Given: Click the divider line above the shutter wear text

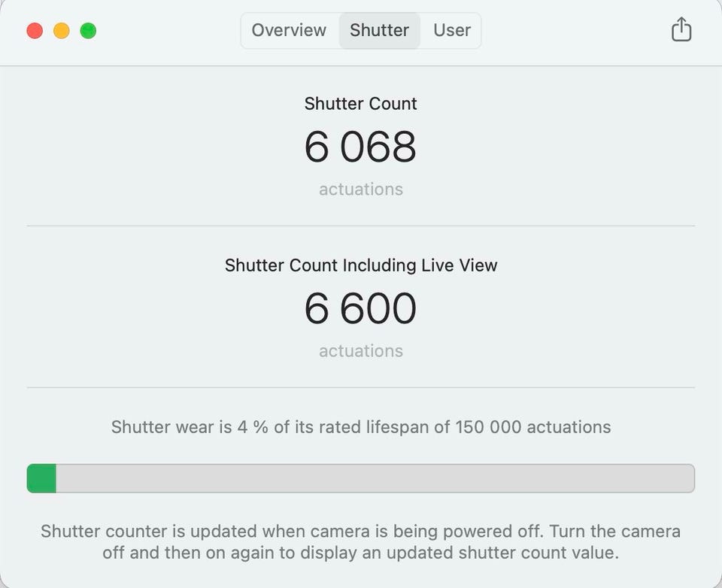Looking at the screenshot, I should [361, 388].
